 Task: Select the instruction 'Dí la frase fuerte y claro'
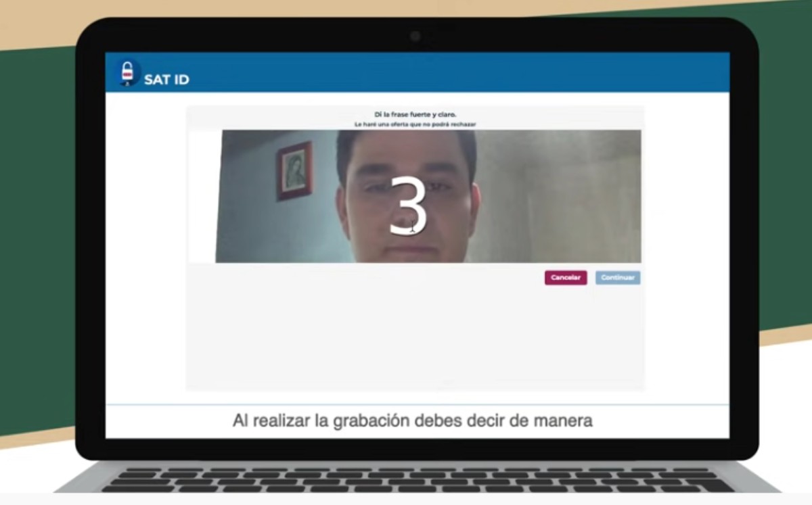pyautogui.click(x=414, y=114)
